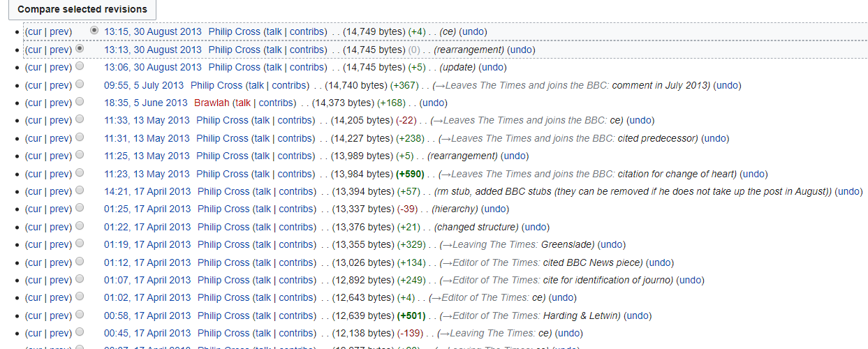
Task: Select the radio button for 14:21, 17 April 2013
Action: [x=80, y=191]
